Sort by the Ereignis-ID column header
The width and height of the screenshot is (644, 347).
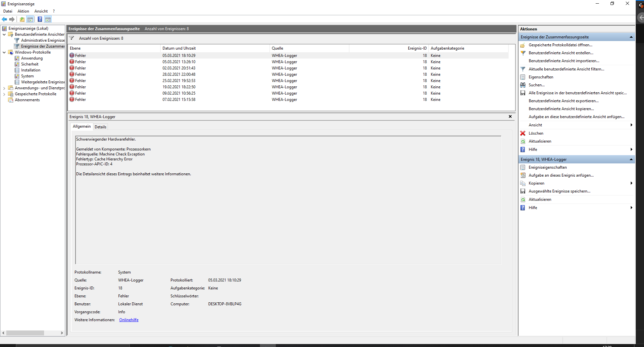(x=389, y=48)
